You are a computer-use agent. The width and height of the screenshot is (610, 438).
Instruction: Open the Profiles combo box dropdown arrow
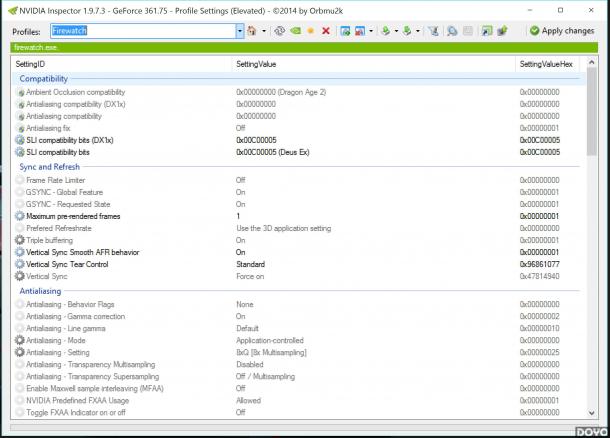coord(240,31)
